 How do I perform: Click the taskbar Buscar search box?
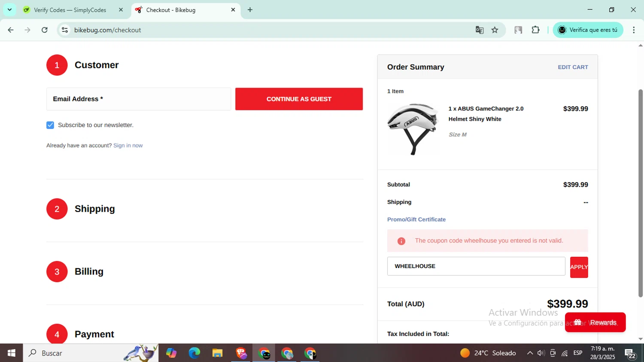click(91, 353)
